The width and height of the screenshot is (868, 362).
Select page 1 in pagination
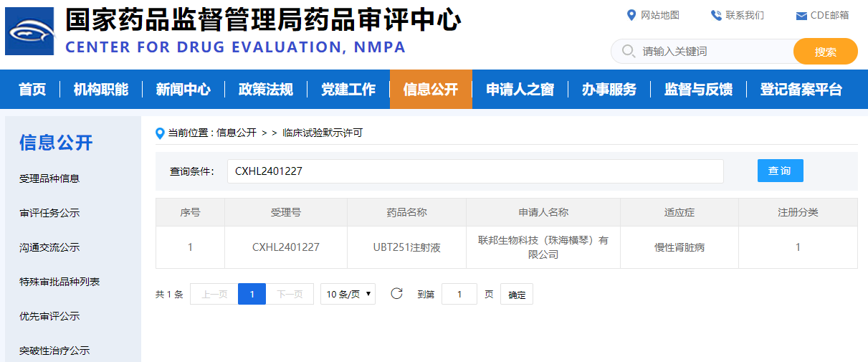tap(252, 294)
